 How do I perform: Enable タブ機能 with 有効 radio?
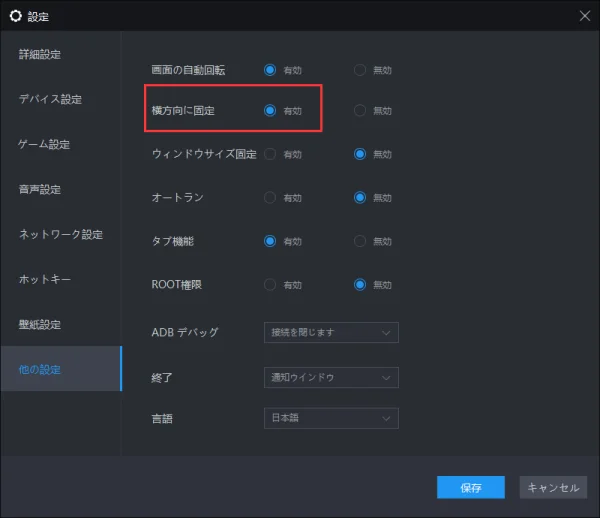(x=270, y=241)
